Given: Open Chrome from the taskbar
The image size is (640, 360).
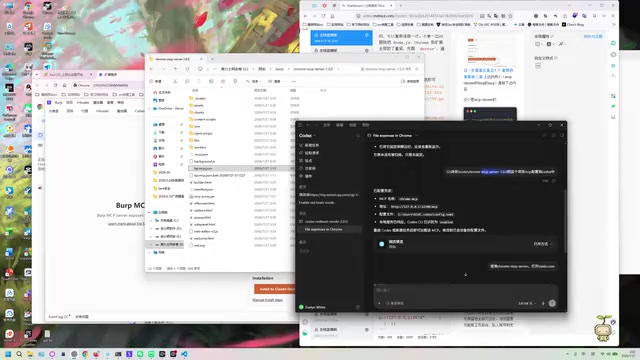Looking at the screenshot, I should 85,354.
